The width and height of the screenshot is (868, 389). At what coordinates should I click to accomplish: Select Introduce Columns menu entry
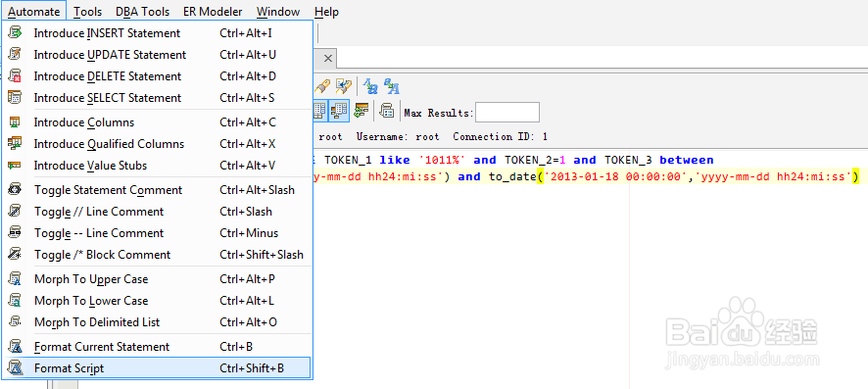coord(157,122)
